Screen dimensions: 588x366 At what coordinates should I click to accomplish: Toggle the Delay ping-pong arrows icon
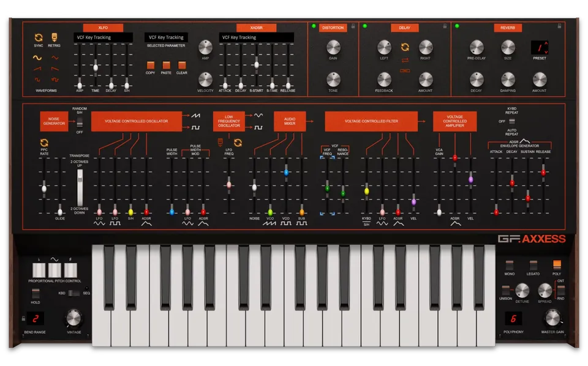tap(405, 61)
